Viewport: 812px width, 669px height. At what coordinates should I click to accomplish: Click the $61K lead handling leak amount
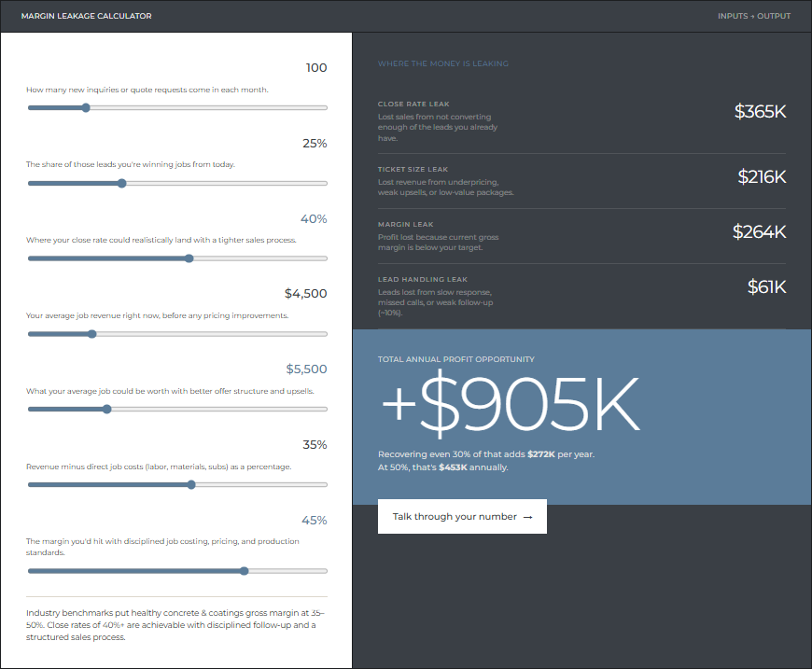point(766,286)
